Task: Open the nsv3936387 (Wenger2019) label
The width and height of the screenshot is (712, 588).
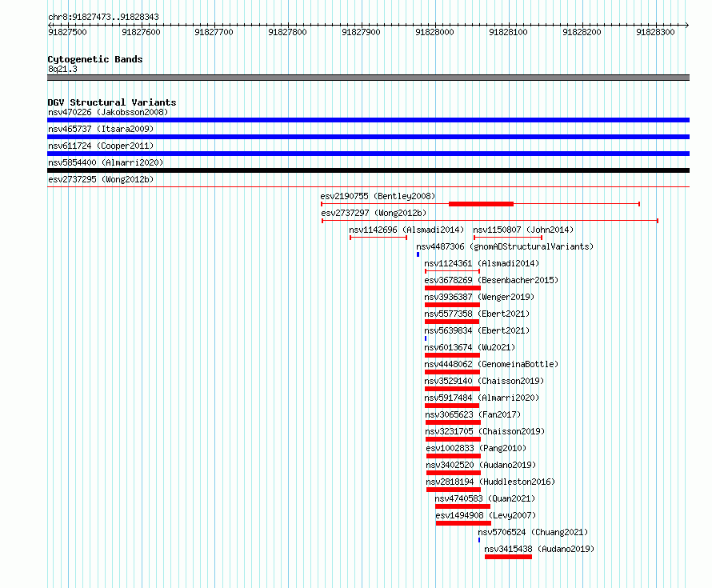Action: tap(479, 297)
